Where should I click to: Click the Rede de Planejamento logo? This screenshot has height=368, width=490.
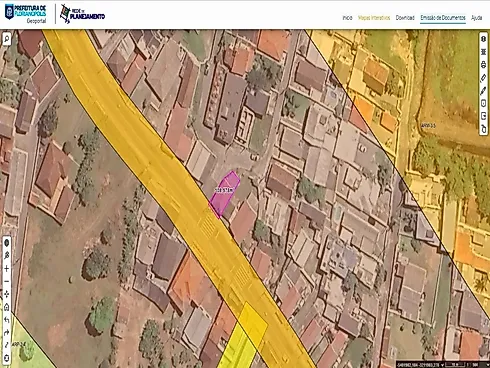(x=82, y=14)
